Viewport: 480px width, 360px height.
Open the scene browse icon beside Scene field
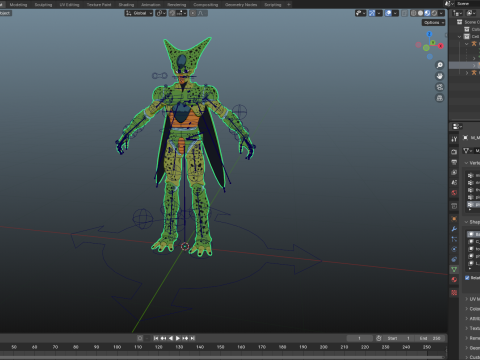pyautogui.click(x=449, y=4)
